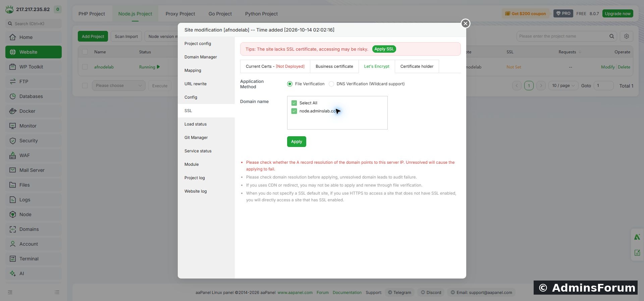Click the green Apply button

297,142
